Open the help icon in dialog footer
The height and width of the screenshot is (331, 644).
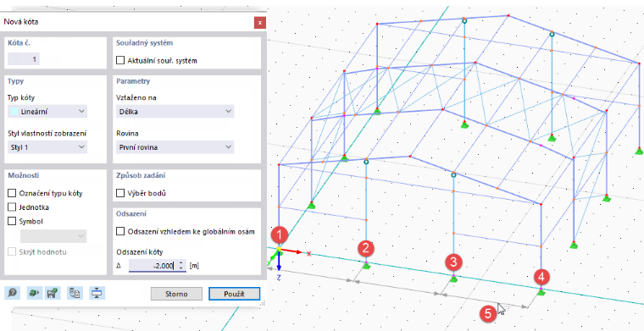13,293
